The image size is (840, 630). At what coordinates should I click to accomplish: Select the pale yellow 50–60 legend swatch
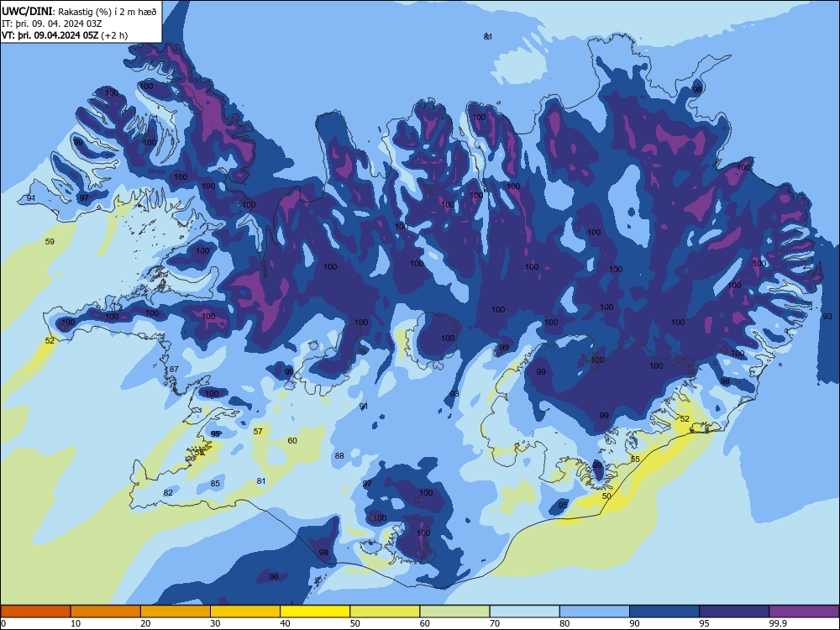point(385,612)
